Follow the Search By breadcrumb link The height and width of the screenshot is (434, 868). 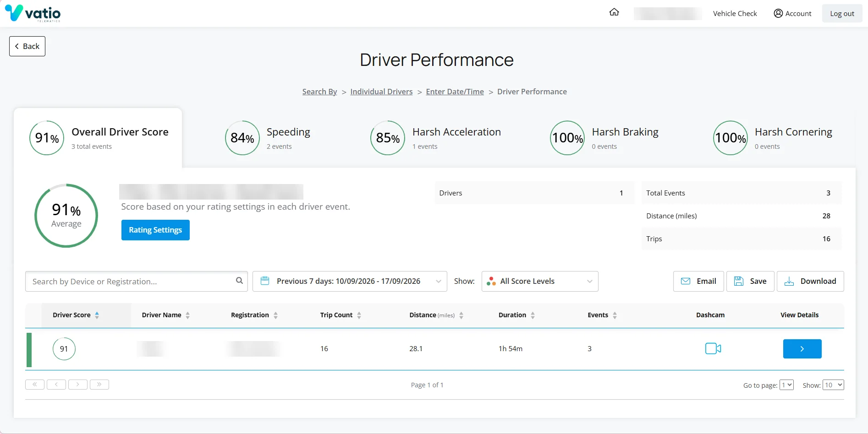(319, 92)
